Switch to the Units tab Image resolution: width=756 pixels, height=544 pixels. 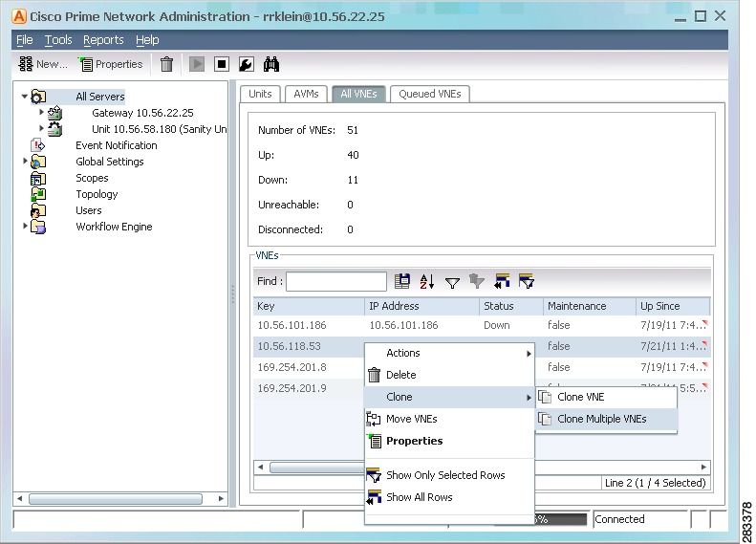click(260, 94)
